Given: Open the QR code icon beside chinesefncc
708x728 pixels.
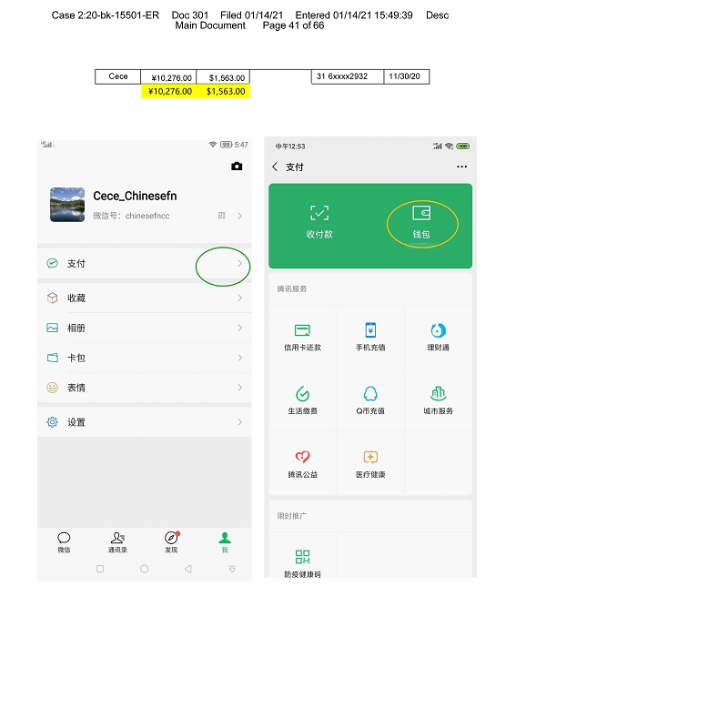Looking at the screenshot, I should click(221, 216).
